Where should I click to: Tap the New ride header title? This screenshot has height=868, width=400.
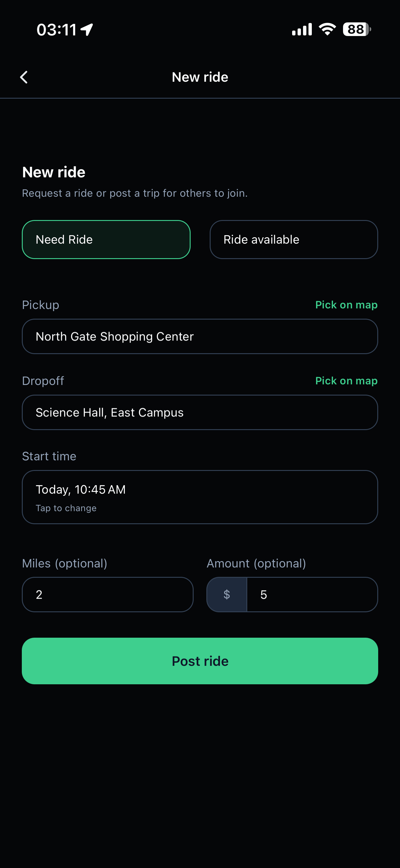pos(200,77)
